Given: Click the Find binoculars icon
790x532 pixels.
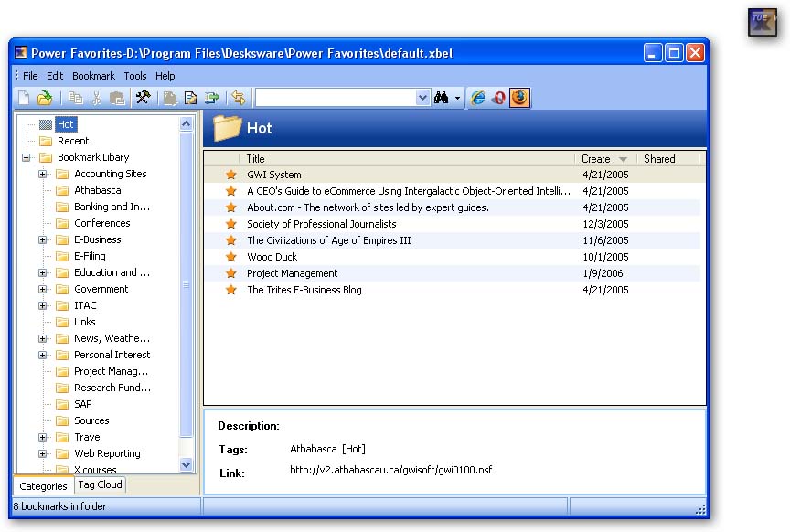Looking at the screenshot, I should 440,98.
